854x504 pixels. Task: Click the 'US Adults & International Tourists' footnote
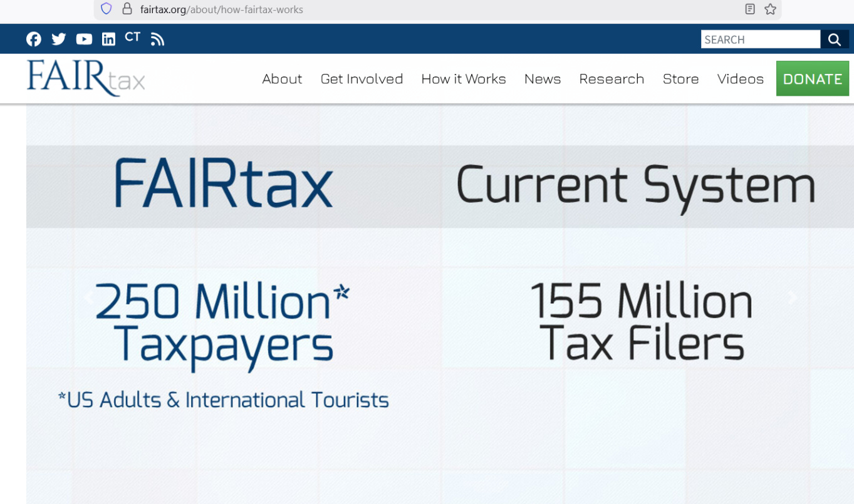click(x=223, y=399)
